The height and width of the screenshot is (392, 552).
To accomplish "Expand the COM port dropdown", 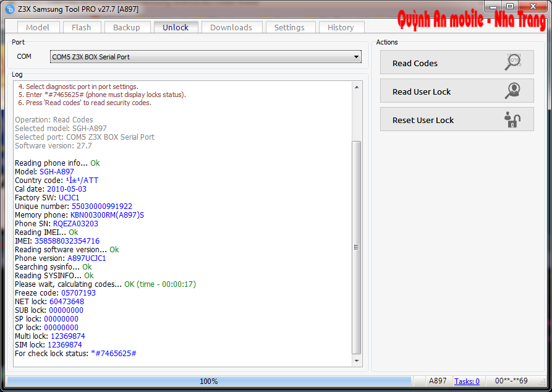I will click(x=356, y=57).
